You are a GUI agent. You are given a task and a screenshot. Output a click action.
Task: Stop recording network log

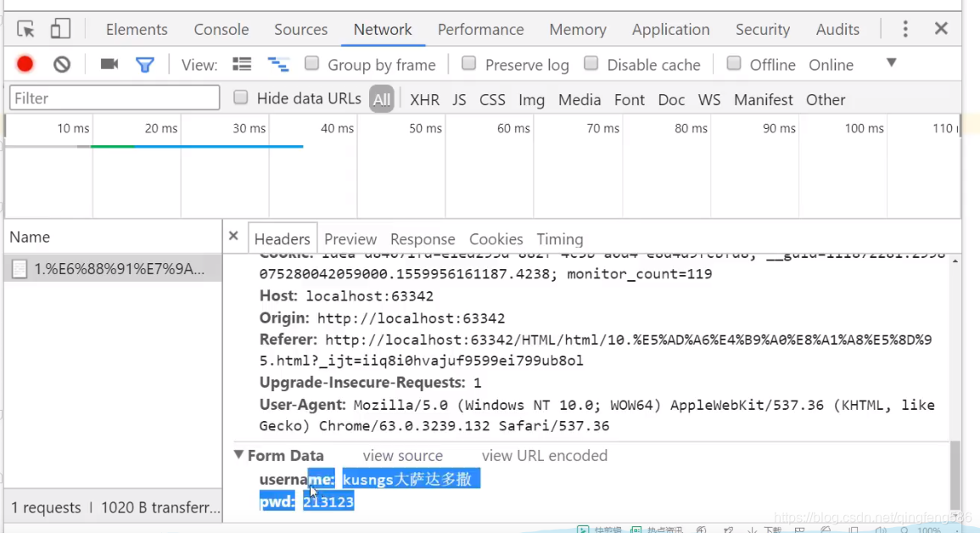[x=25, y=65]
